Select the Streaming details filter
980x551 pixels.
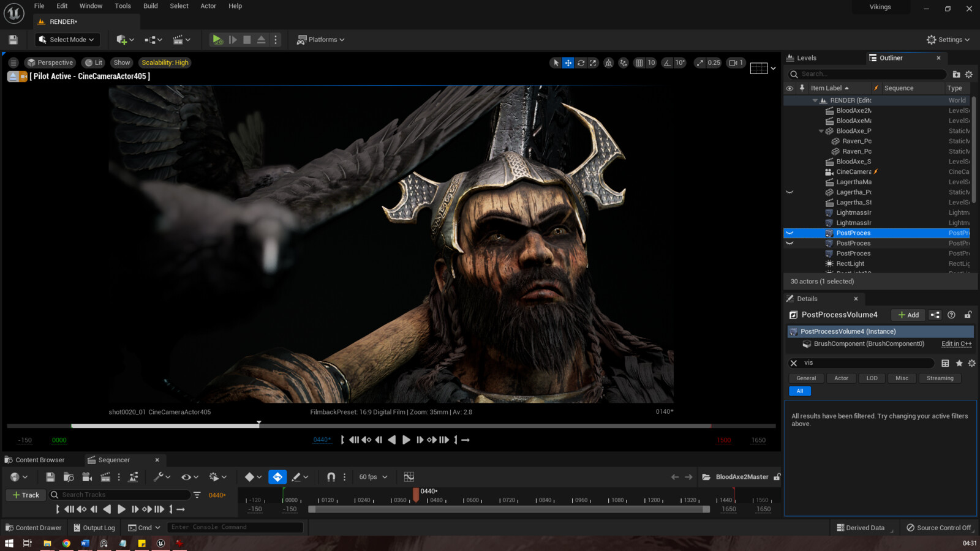(940, 378)
